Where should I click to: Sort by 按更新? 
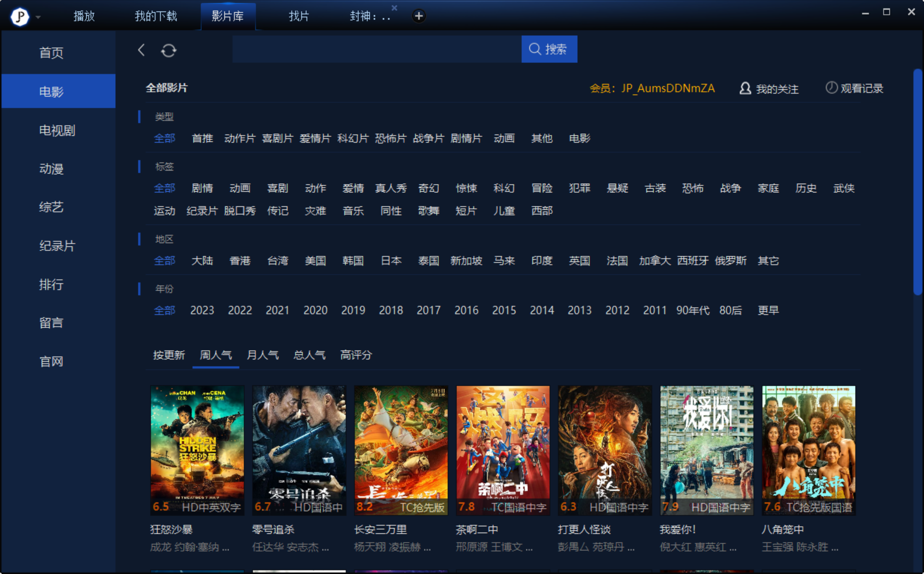coord(169,355)
